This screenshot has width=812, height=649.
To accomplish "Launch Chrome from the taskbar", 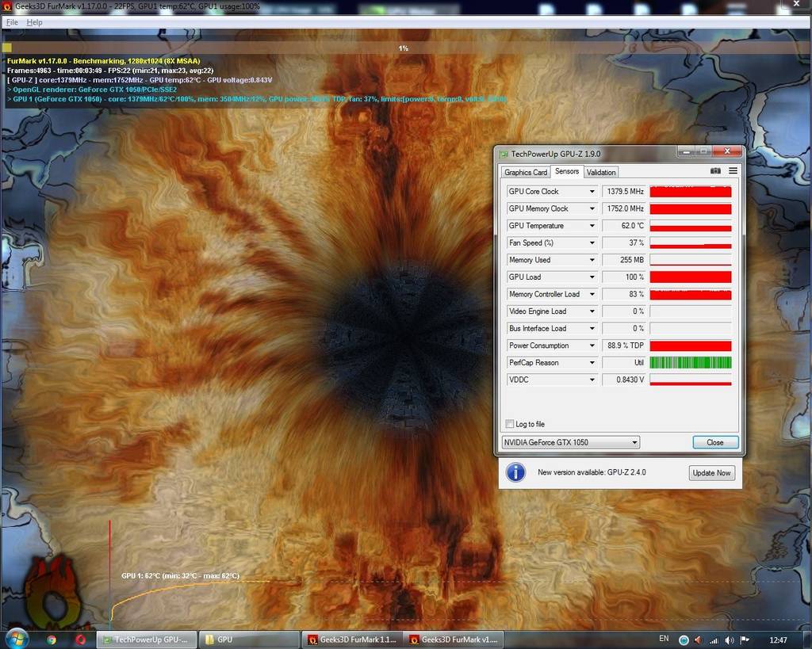I will [x=52, y=639].
